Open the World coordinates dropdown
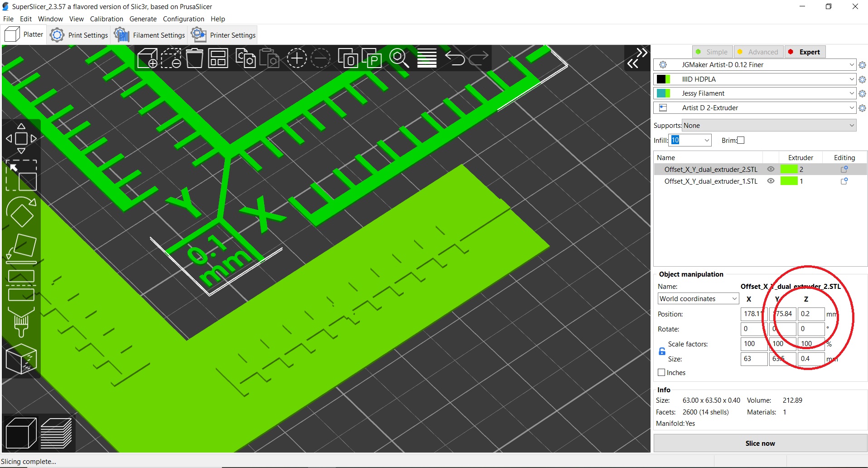 click(x=698, y=298)
